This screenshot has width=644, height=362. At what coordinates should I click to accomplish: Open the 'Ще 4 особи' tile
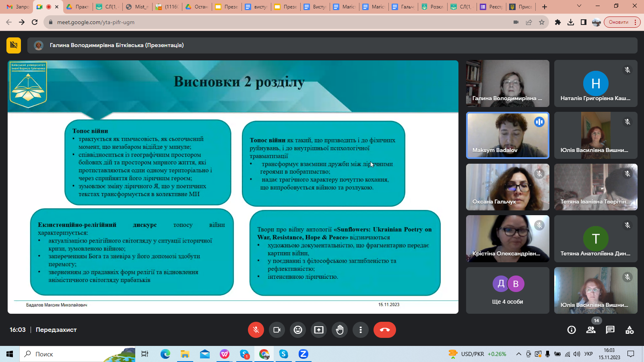(x=507, y=290)
